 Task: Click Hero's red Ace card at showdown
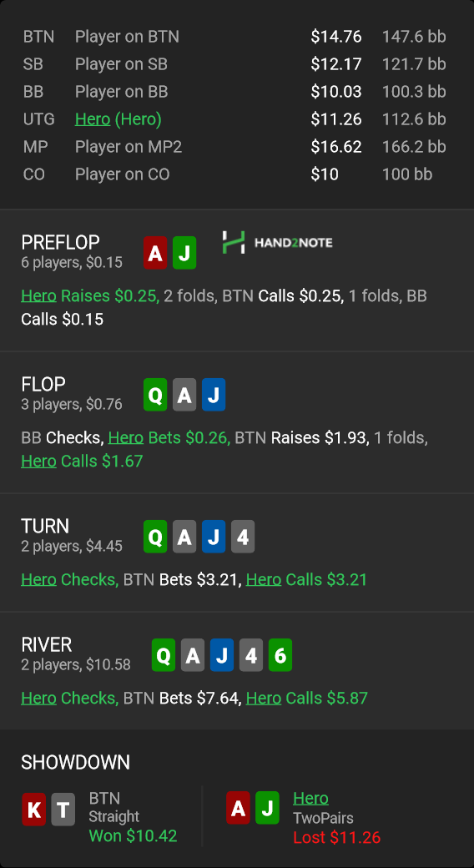click(238, 808)
